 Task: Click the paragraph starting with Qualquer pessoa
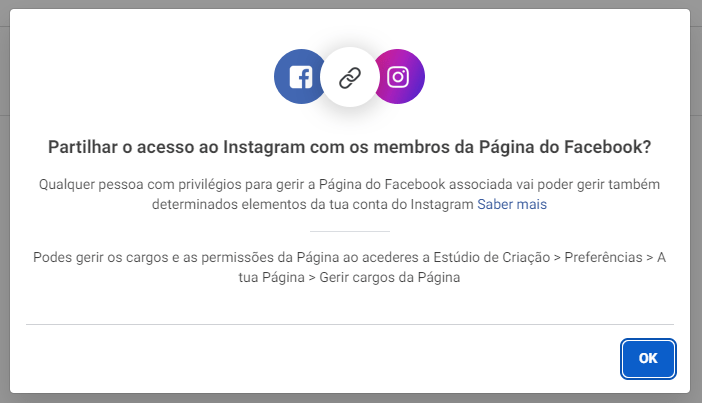(350, 195)
